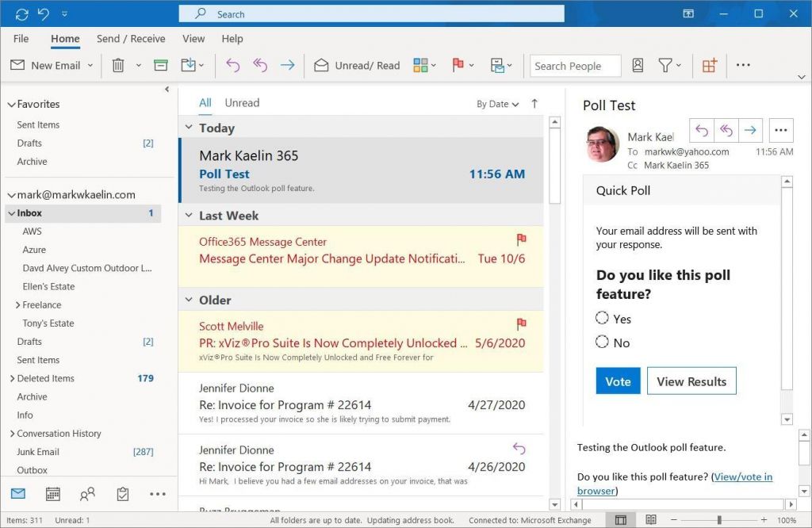Open the Tasks view icon
Image resolution: width=812 pixels, height=528 pixels.
(123, 493)
